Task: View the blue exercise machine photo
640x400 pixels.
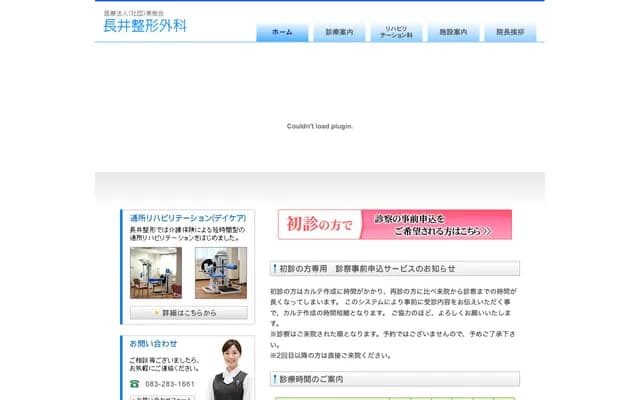Action: click(x=221, y=273)
